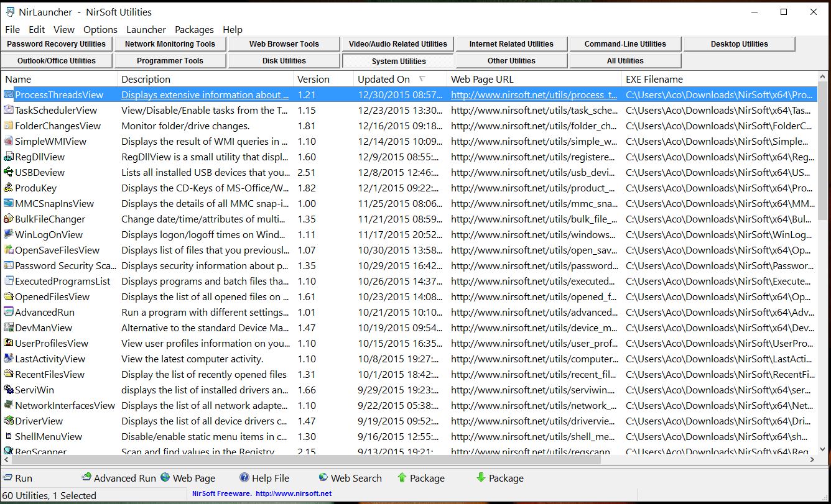Click the LastActivityView utility icon
This screenshot has height=504, width=831.
coord(9,359)
